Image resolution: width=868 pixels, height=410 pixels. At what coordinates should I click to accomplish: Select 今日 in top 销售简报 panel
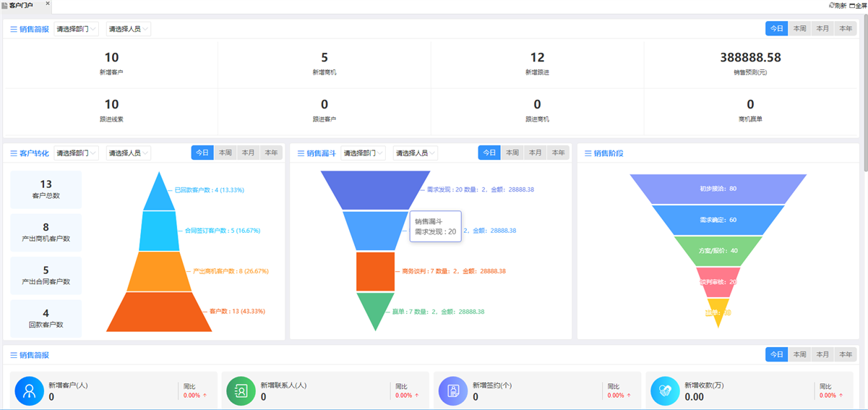coord(777,29)
